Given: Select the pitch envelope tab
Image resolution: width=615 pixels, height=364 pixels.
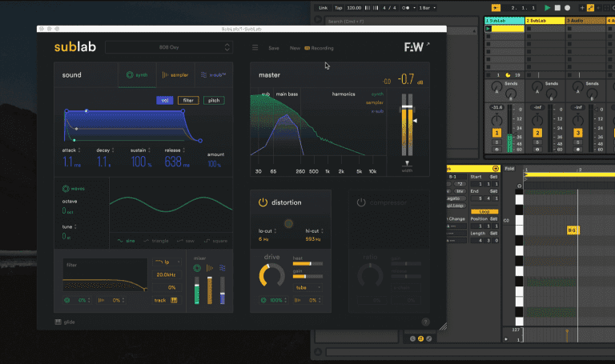Looking at the screenshot, I should pyautogui.click(x=214, y=101).
